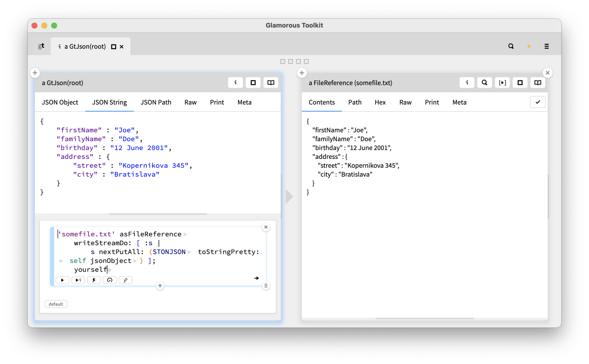The width and height of the screenshot is (589, 364).
Task: Click the gray triangle between the two panes
Action: coord(289,197)
